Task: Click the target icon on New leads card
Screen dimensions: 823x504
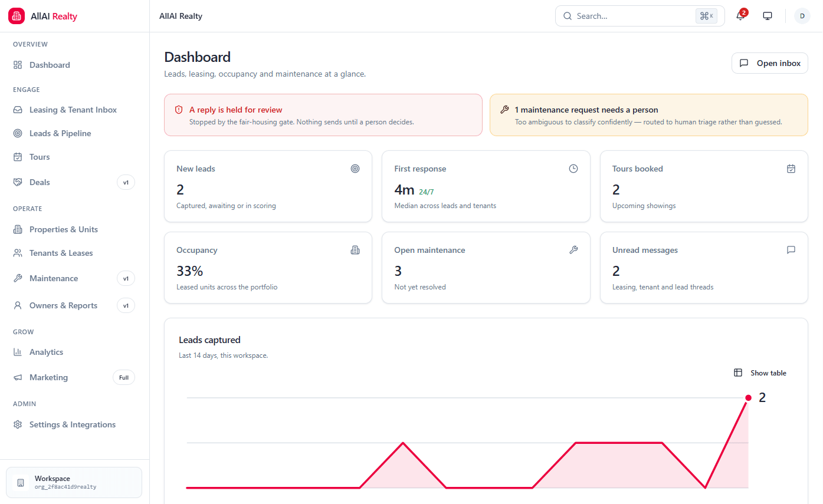Action: pos(355,169)
